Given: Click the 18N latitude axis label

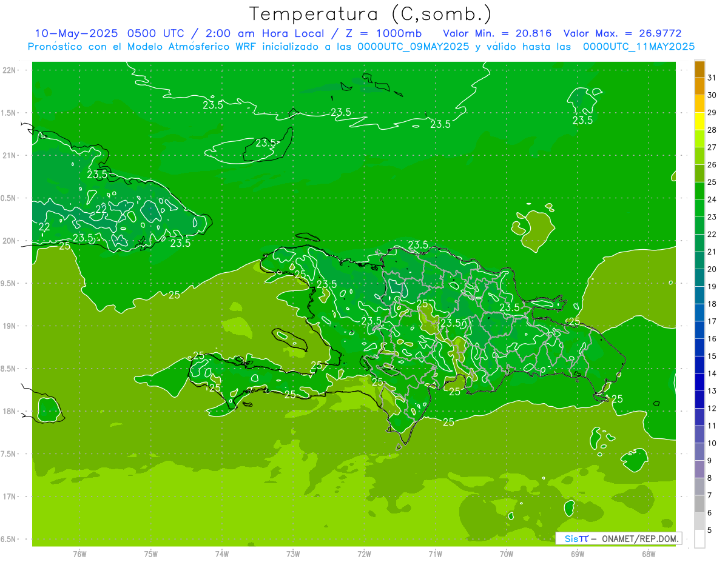Looking at the screenshot, I should click(x=10, y=411).
